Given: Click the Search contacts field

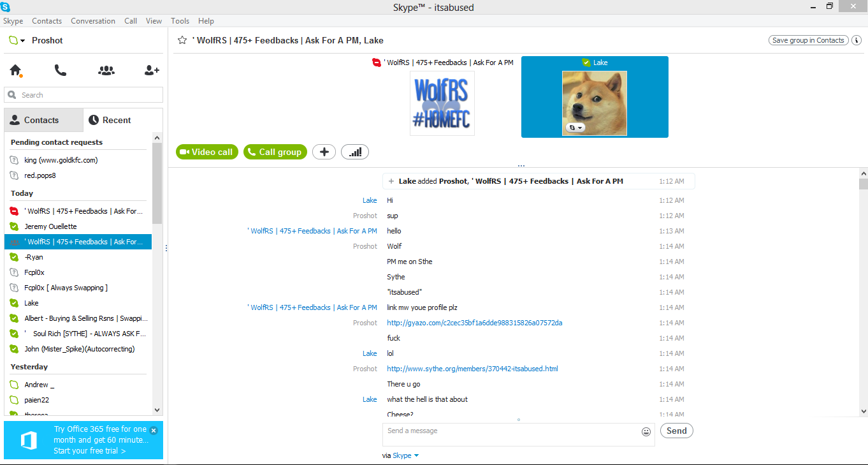Looking at the screenshot, I should tap(83, 95).
